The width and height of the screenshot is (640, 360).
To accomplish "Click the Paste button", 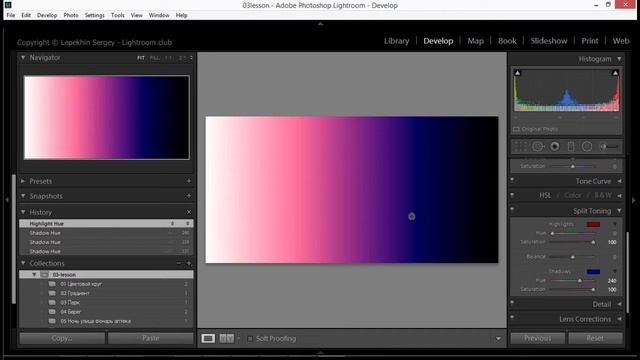I will click(151, 338).
